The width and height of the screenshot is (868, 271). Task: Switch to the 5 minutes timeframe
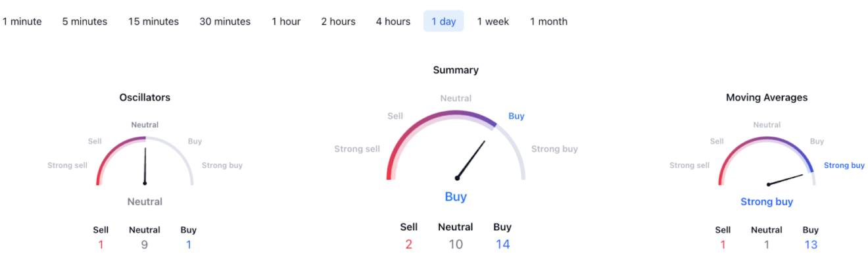coord(85,21)
